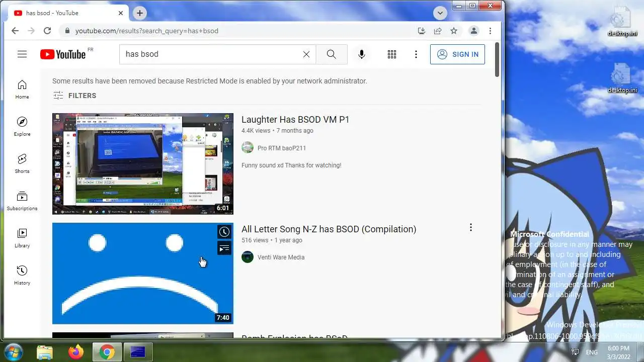Image resolution: width=644 pixels, height=362 pixels.
Task: Open Explore in the sidebar
Action: point(22,127)
